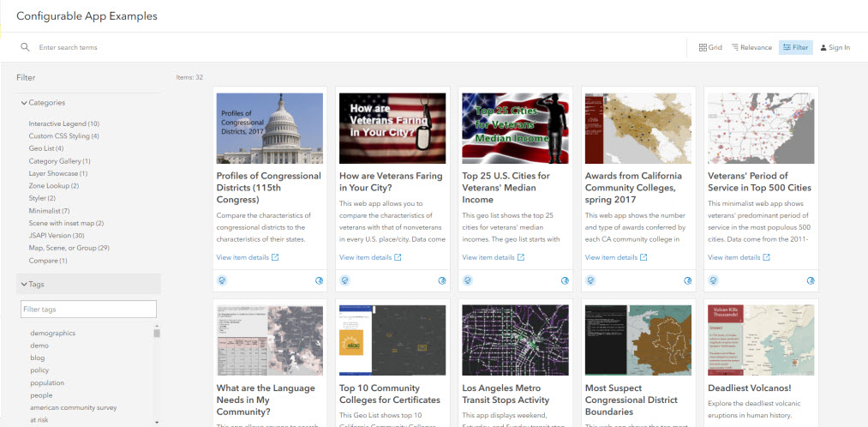This screenshot has width=868, height=427.
Task: Filter by Scene with inset map category
Action: 67,223
